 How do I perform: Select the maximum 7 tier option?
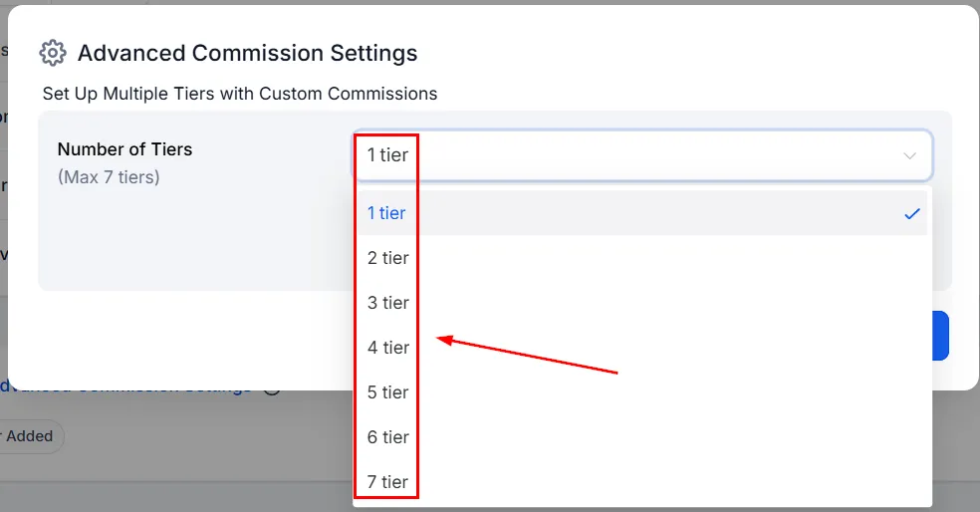[x=641, y=482]
